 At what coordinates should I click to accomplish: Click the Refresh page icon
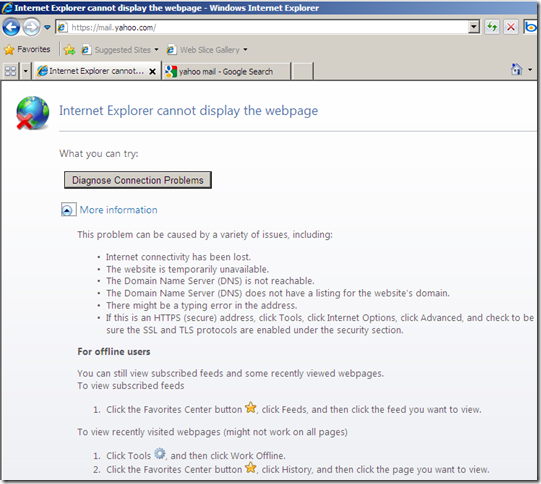[x=492, y=27]
